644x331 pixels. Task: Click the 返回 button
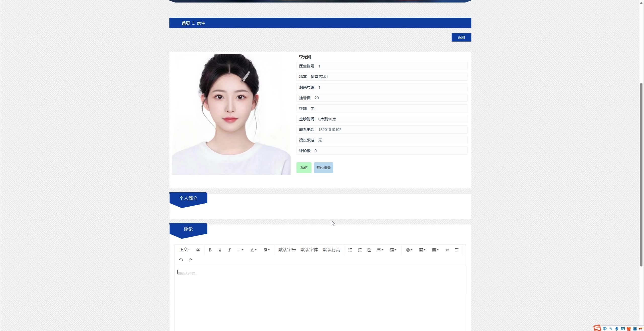[461, 37]
